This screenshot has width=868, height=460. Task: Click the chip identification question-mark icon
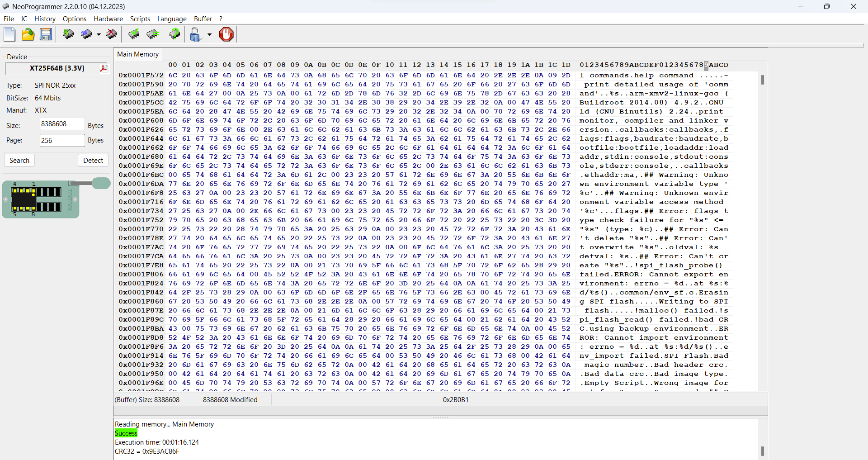[x=175, y=34]
